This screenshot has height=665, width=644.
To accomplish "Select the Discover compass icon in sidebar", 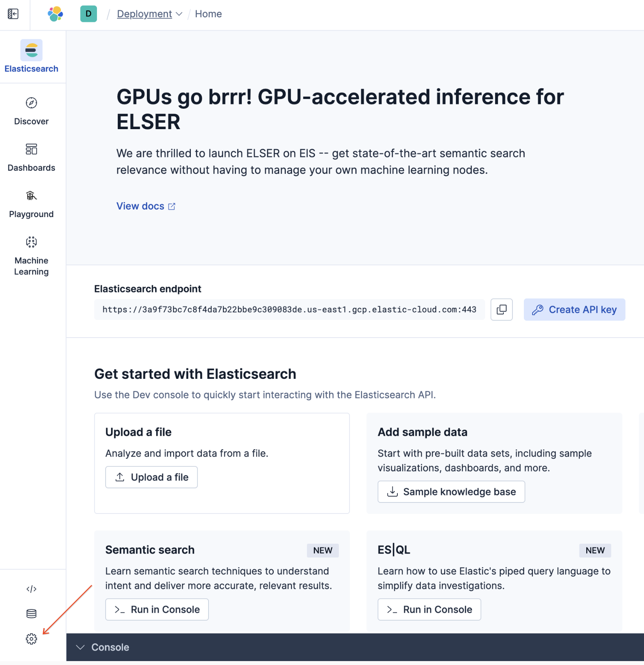I will [x=31, y=103].
